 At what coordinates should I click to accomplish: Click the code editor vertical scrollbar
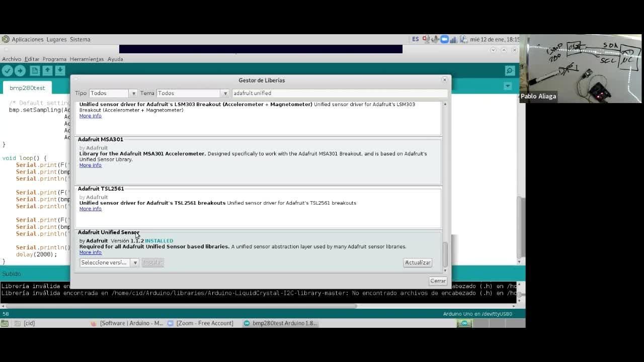pyautogui.click(x=520, y=226)
